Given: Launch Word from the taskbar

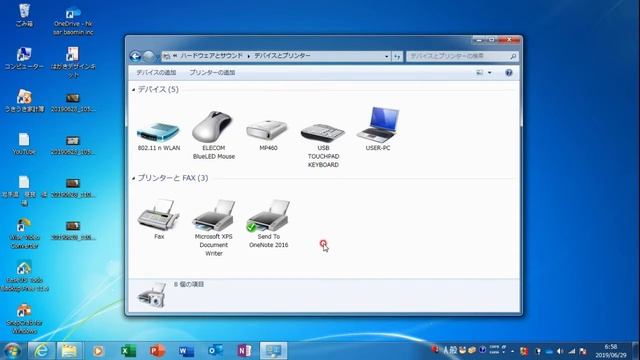Looking at the screenshot, I should [186, 351].
